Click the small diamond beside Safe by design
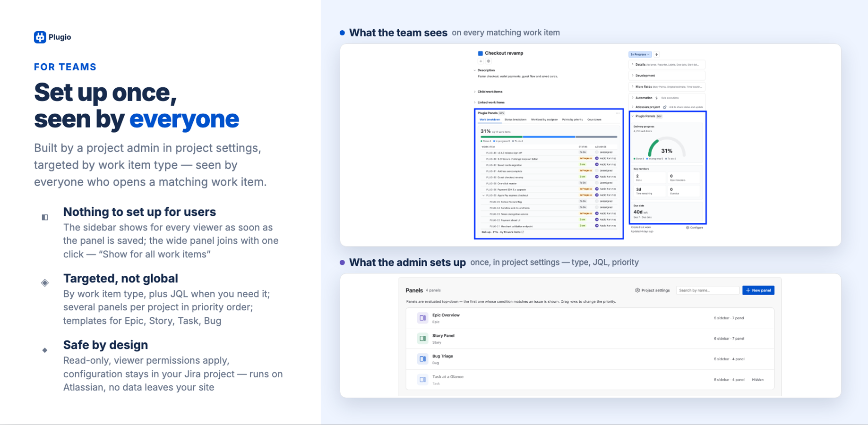 click(x=45, y=350)
